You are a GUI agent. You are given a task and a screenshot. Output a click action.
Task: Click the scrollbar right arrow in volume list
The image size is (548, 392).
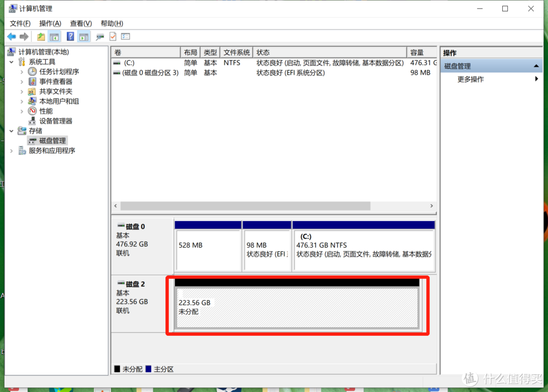click(x=432, y=206)
